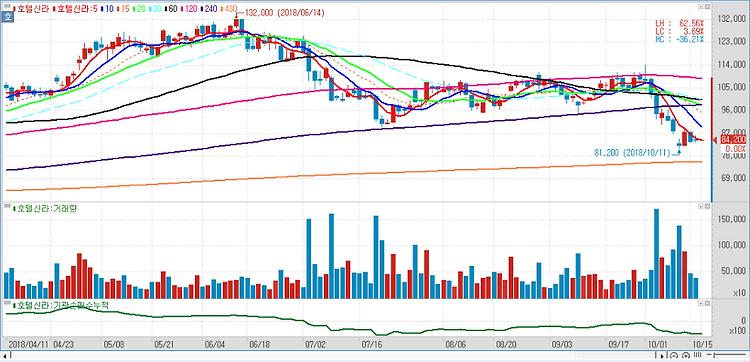Click the 2018/04/11 date axis label
Screen dimensions: 750x362
pyautogui.click(x=30, y=344)
